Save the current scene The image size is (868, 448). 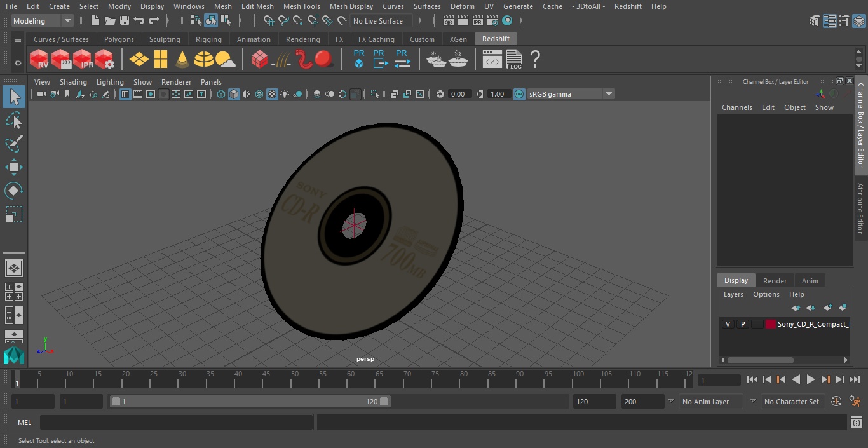pos(125,21)
